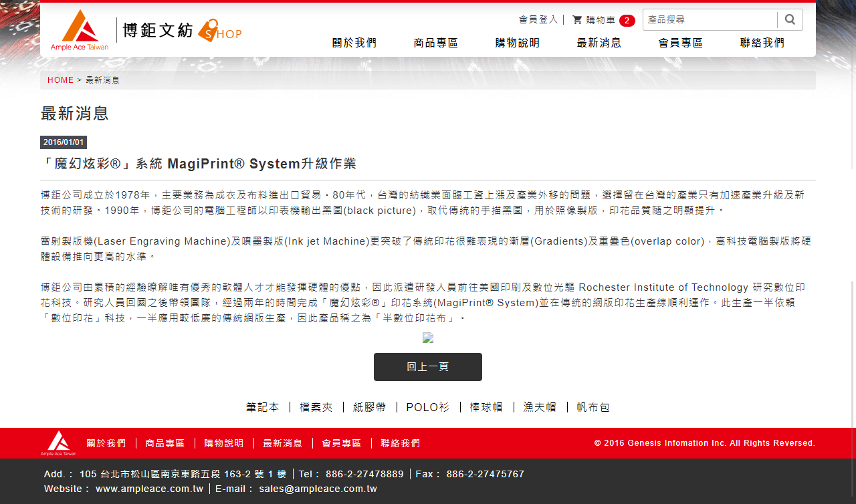Click 聯絡我們 in the red footer
Screen dimensions: 856x504
coord(401,443)
